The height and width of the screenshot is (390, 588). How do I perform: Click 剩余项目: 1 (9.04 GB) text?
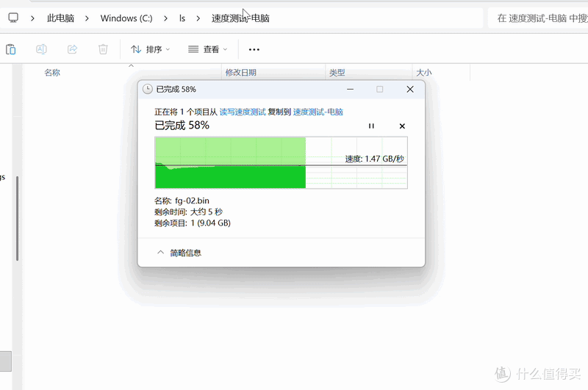(193, 223)
